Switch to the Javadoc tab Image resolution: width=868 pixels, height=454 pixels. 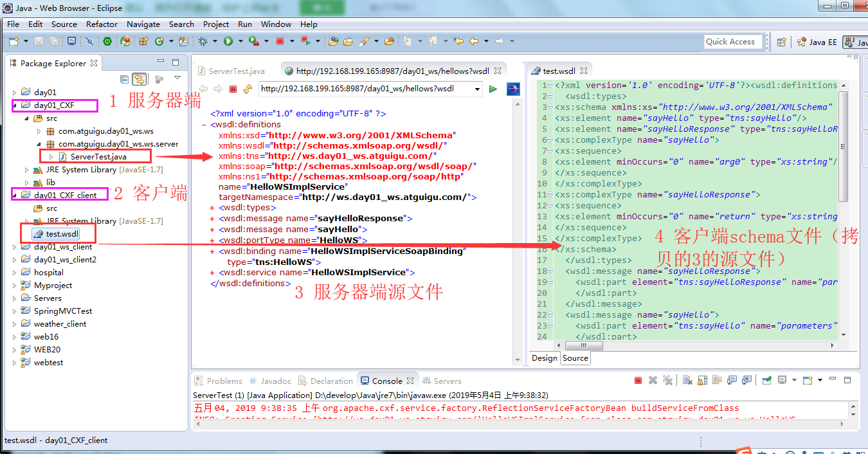[270, 381]
